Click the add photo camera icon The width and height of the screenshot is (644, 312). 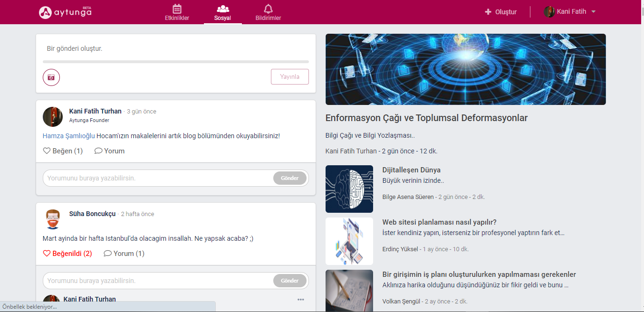click(51, 77)
